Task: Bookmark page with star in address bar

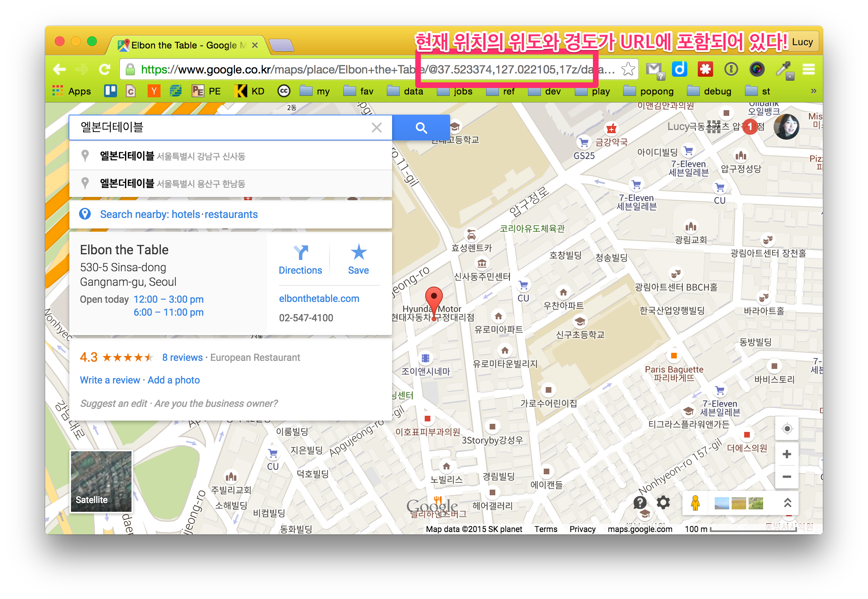Action: click(x=628, y=69)
